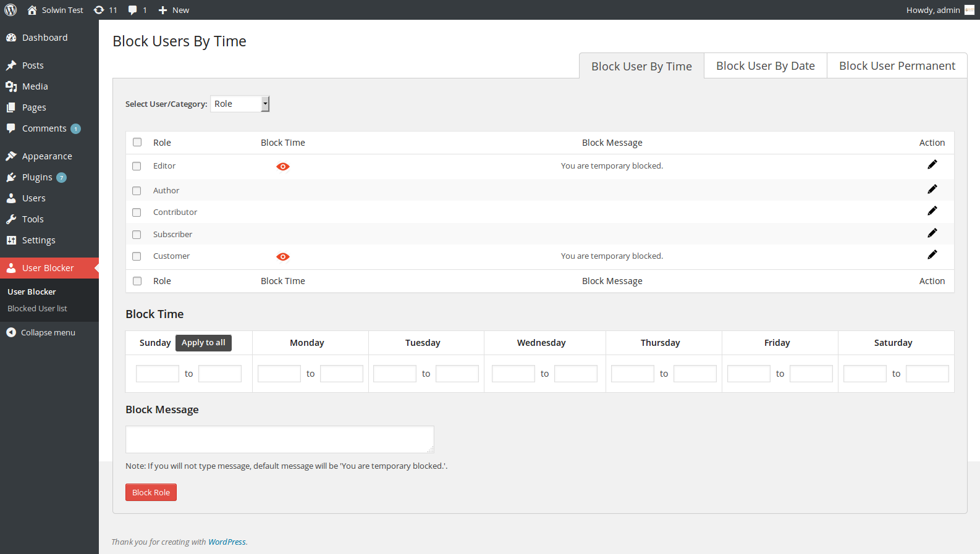Screen dimensions: 980x554
Task: Click the Sunday start time field
Action: pyautogui.click(x=158, y=374)
